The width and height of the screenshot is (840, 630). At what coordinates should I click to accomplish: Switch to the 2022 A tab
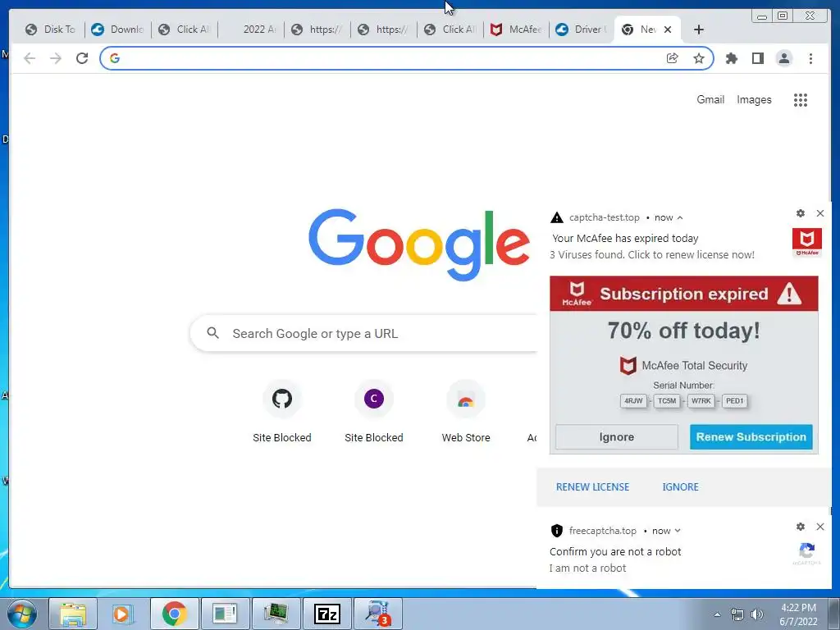(x=252, y=30)
